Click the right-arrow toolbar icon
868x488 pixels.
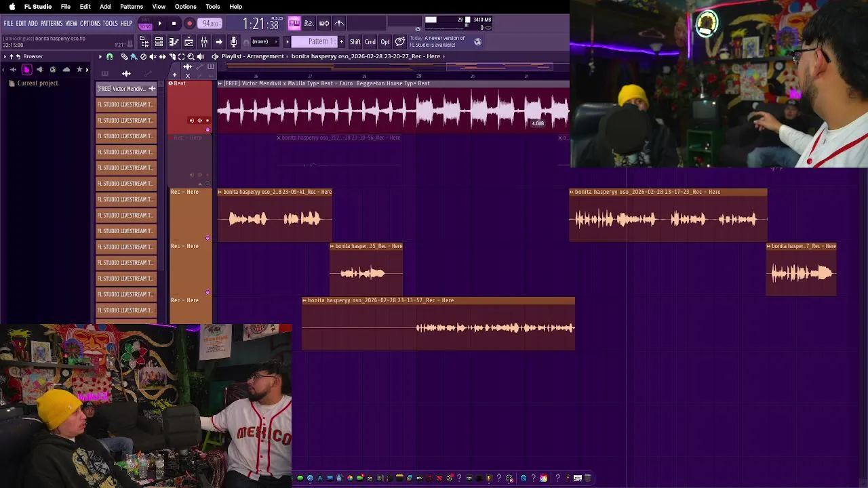(218, 42)
